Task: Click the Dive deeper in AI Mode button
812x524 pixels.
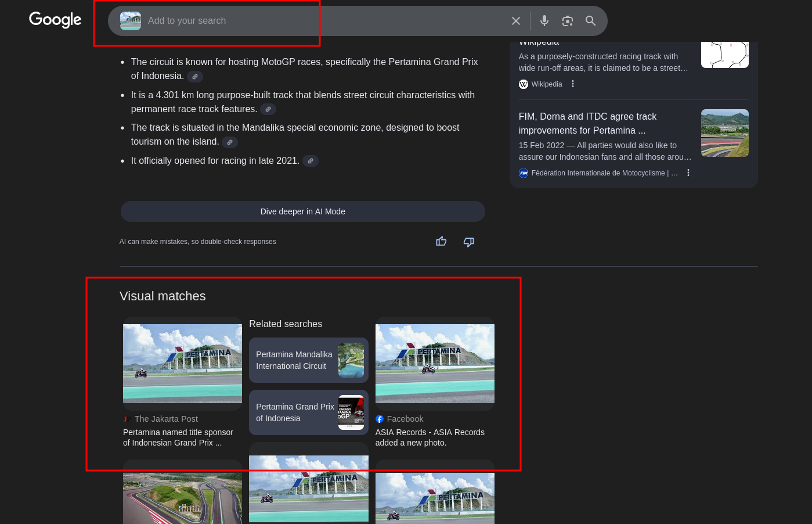Action: [x=302, y=211]
